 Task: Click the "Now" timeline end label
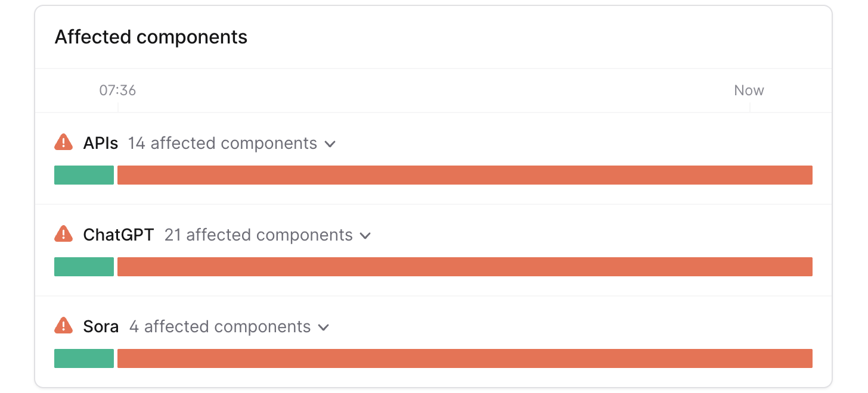[749, 91]
